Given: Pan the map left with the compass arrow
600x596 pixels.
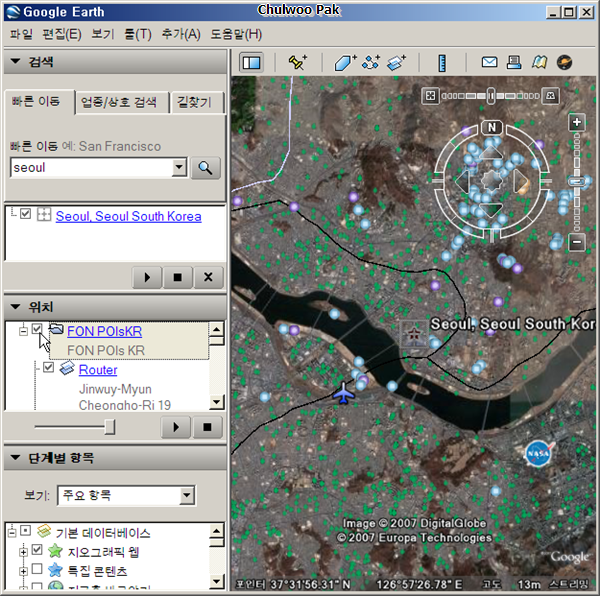Looking at the screenshot, I should click(462, 181).
